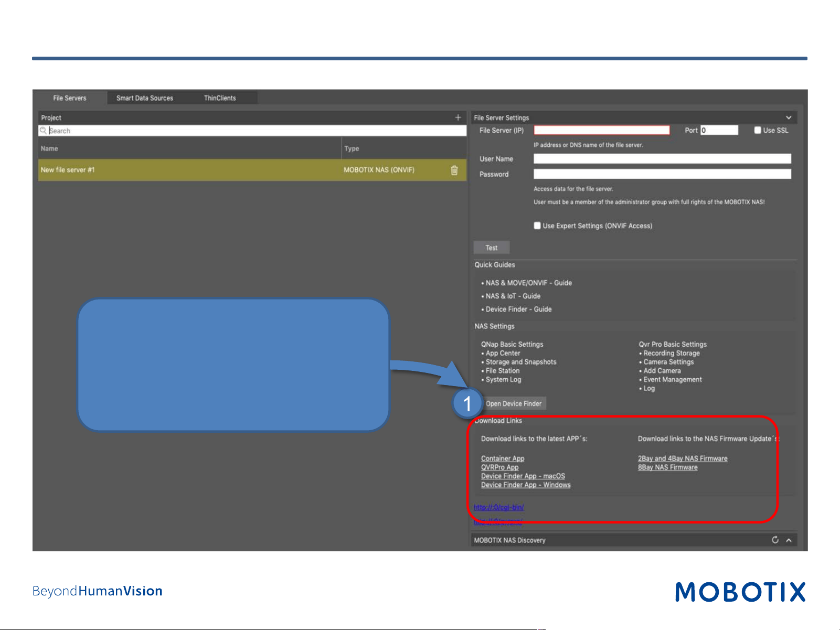Open the Container App download link
The height and width of the screenshot is (630, 840).
click(503, 458)
